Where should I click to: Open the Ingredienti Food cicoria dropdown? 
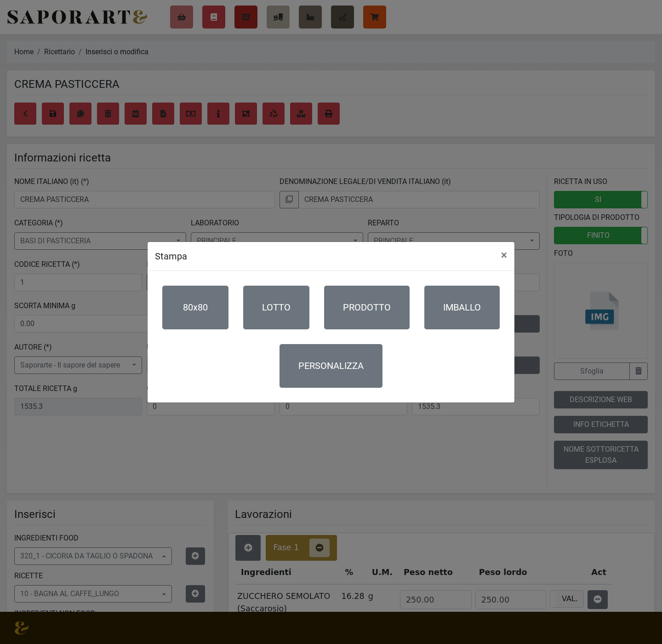pyautogui.click(x=93, y=556)
